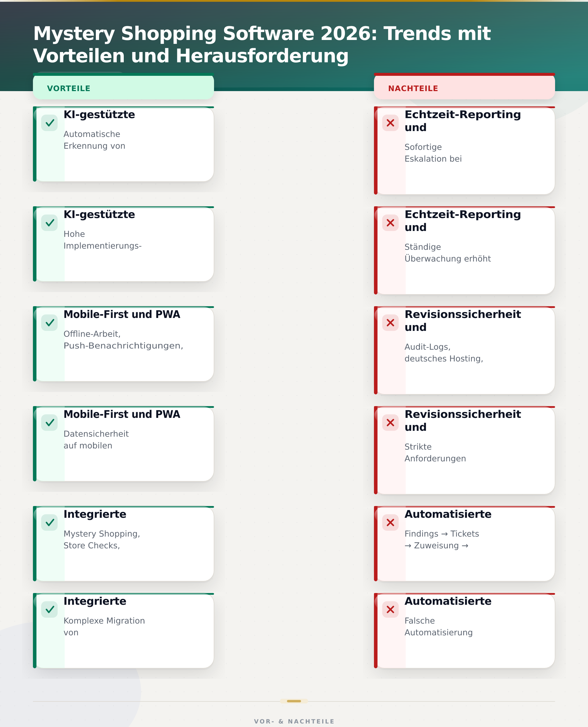This screenshot has height=727, width=588.
Task: Click checkmark icon beside 'Mystery Shopping, Store Checks'
Action: [x=49, y=522]
